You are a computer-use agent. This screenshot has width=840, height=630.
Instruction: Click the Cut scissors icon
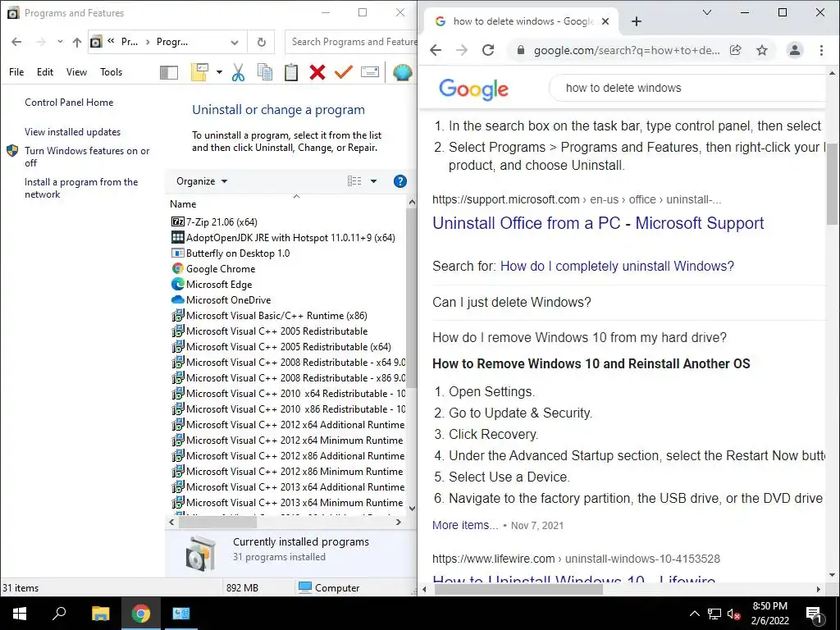pyautogui.click(x=238, y=72)
